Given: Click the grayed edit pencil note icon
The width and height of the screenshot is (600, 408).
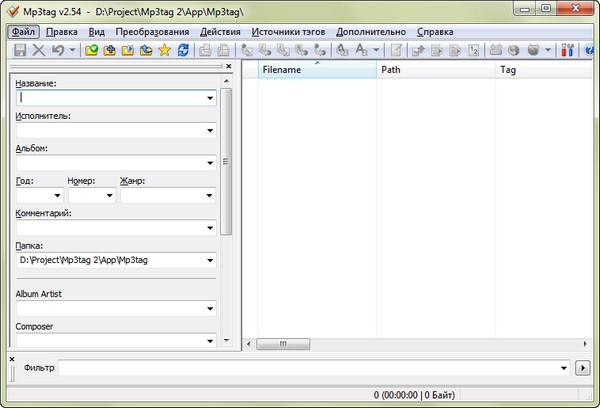Looking at the screenshot, I should click(396, 50).
